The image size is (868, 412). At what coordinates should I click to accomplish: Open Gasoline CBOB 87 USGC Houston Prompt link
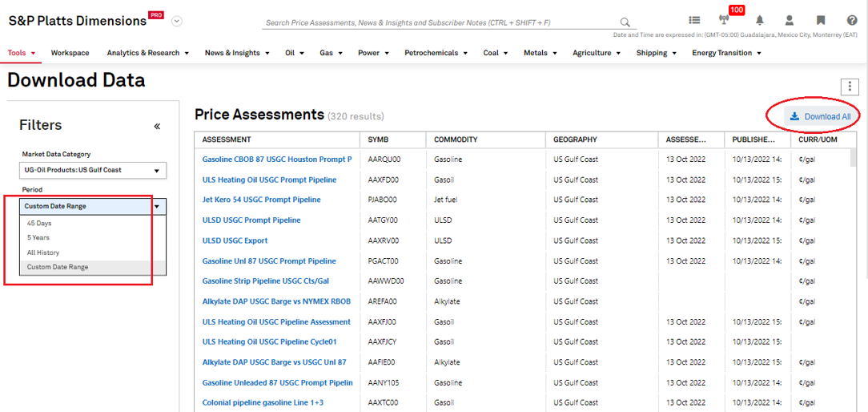pos(277,160)
